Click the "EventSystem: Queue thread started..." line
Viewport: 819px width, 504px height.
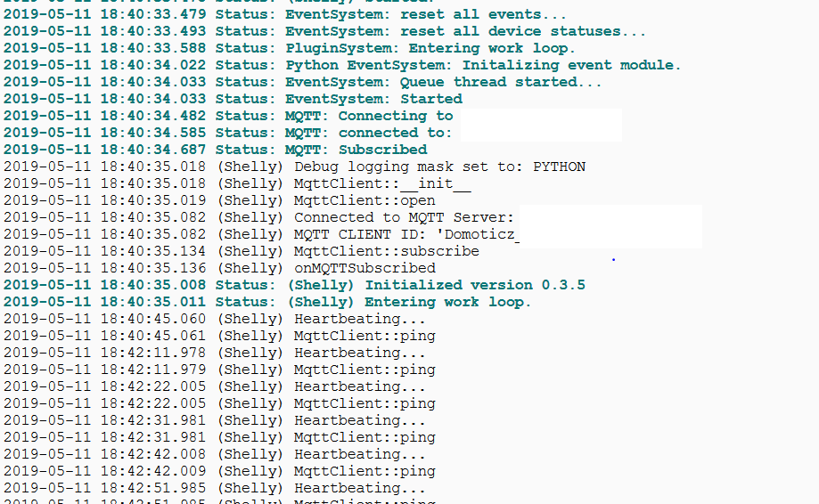302,82
